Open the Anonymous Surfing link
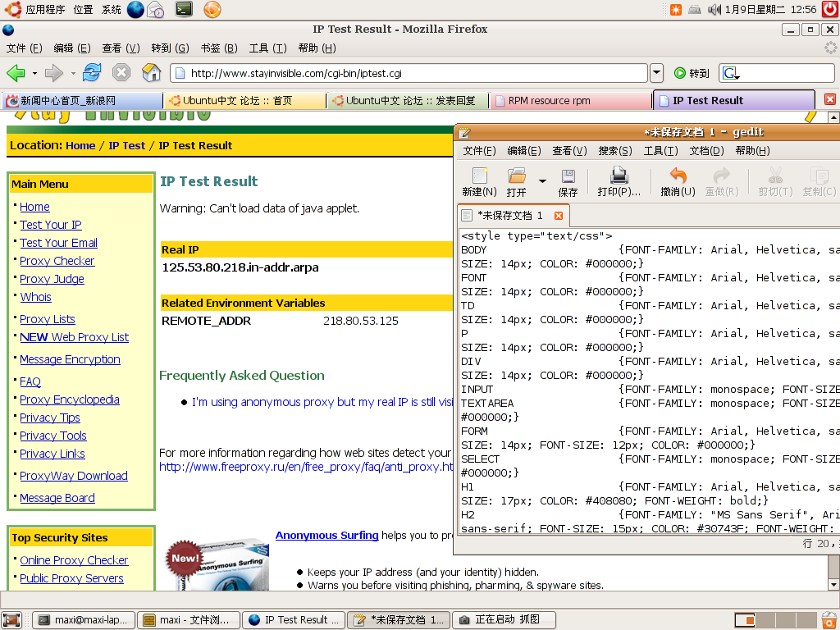 pyautogui.click(x=326, y=535)
